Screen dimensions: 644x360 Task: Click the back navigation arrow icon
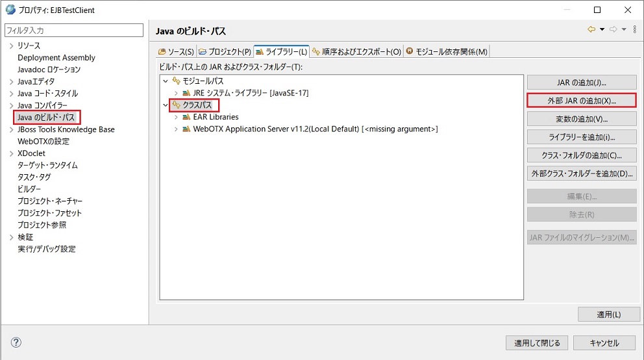point(591,29)
